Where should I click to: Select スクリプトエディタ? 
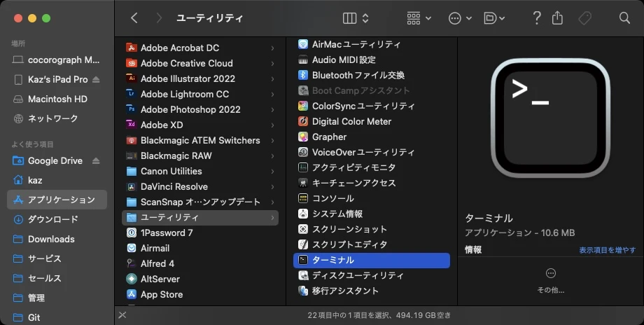(372, 244)
